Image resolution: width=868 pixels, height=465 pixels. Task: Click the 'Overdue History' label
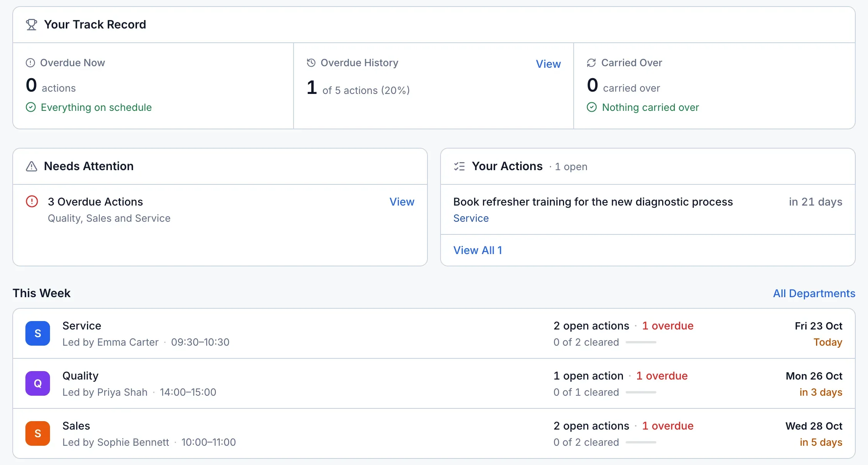point(359,63)
